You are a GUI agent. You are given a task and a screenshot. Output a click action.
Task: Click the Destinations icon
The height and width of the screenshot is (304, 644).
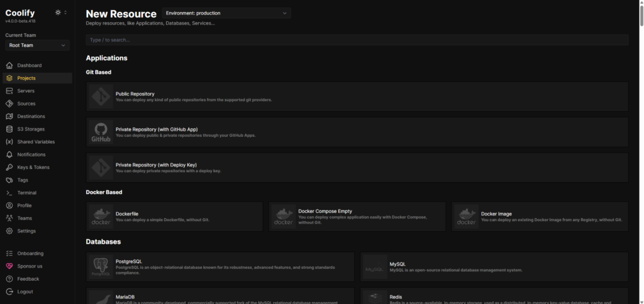point(9,116)
